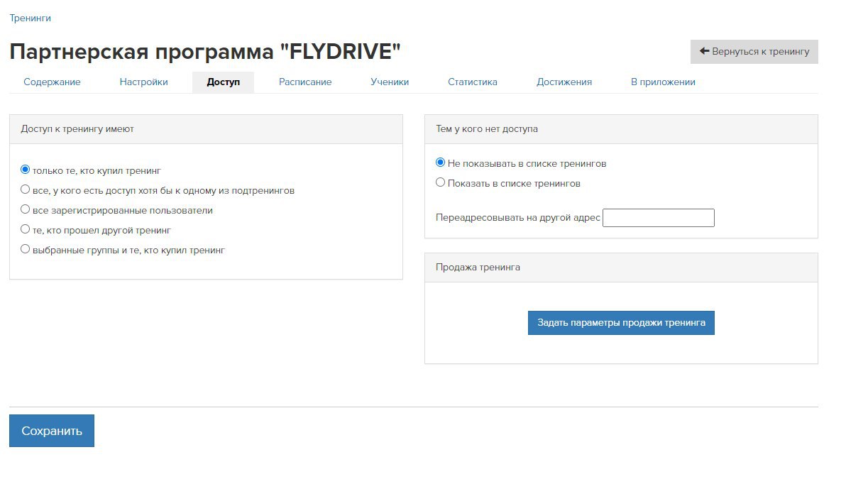Viewport: 868px width, 479px height.
Task: Open the В приложении tab
Action: point(663,82)
